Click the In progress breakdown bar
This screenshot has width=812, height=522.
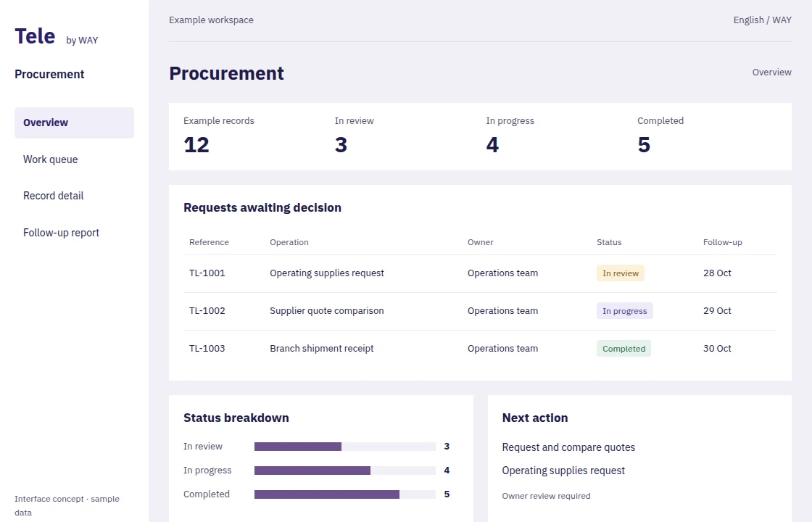point(345,471)
